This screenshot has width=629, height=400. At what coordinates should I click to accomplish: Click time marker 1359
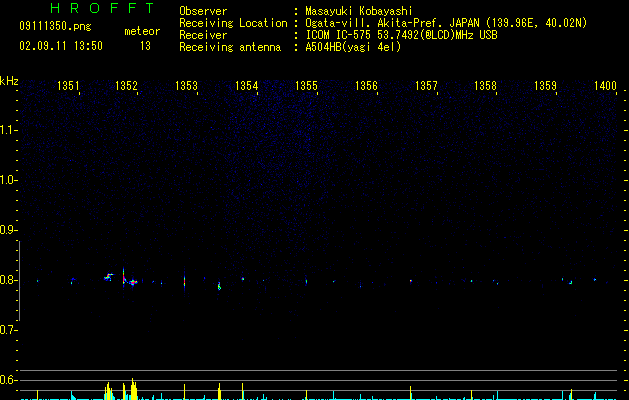[546, 86]
